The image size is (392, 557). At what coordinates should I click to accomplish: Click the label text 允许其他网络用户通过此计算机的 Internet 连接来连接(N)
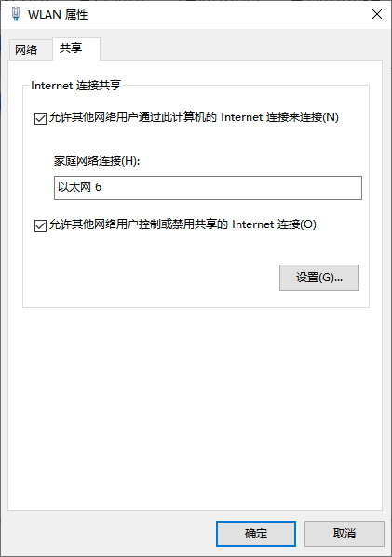pos(194,117)
